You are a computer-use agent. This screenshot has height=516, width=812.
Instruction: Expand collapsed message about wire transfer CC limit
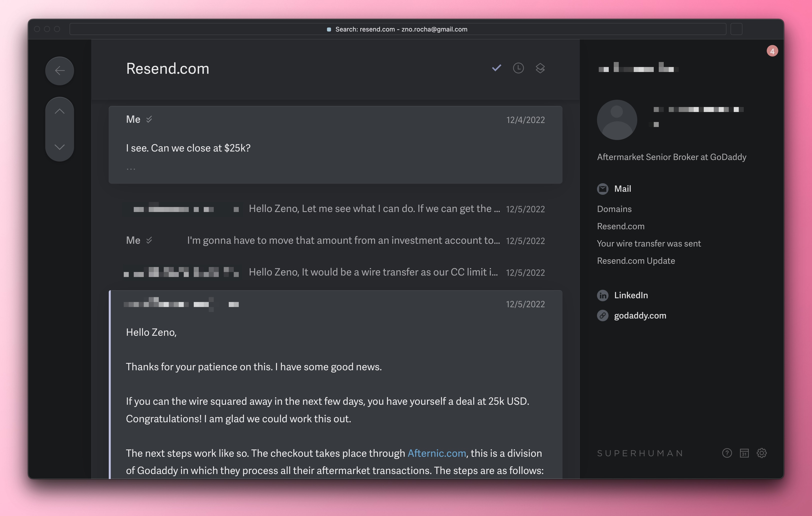pos(372,272)
